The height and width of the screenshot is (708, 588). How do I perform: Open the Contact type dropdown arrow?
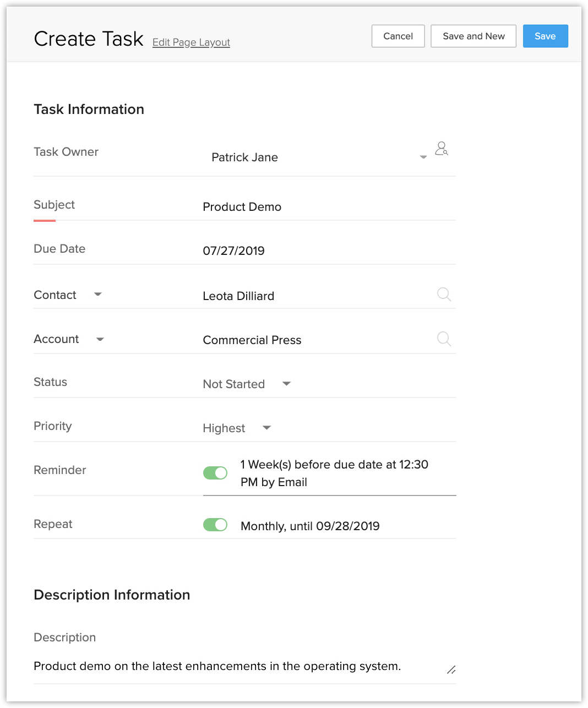98,295
